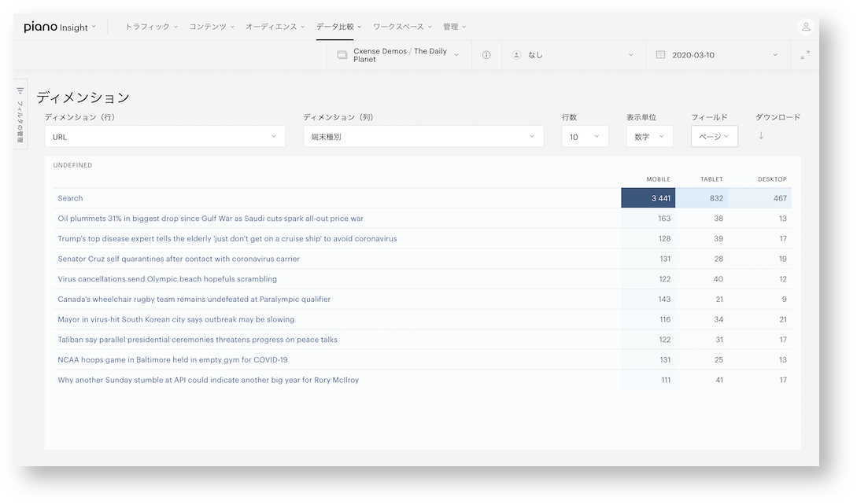This screenshot has width=857, height=504.
Task: Open the ワークスペース menu
Action: click(402, 27)
